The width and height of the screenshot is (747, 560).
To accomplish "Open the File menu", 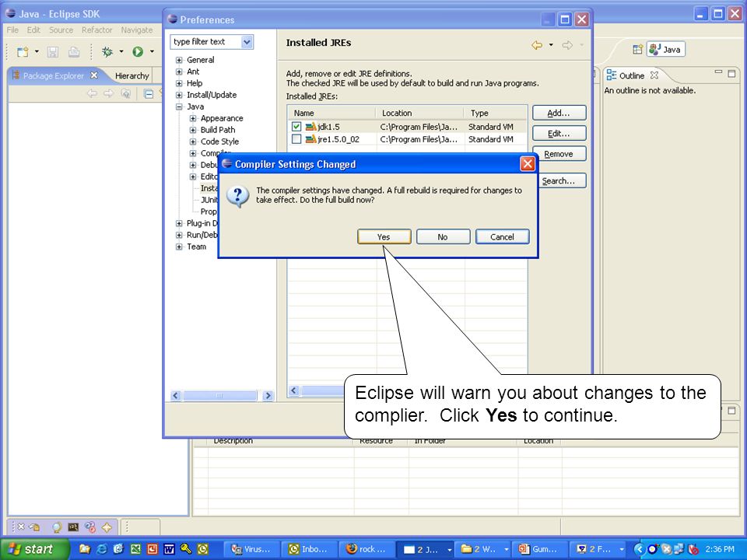I will pyautogui.click(x=12, y=30).
